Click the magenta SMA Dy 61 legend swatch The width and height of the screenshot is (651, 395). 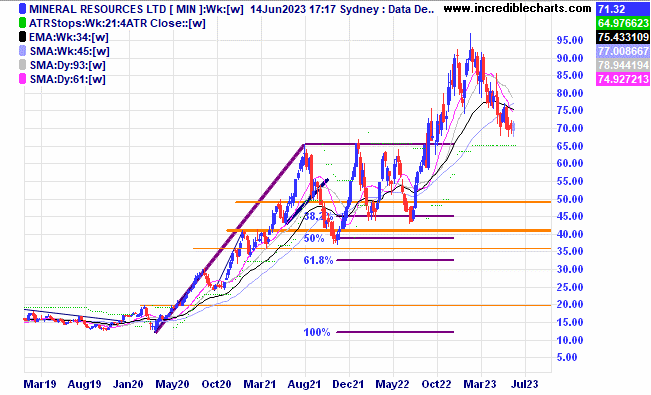pyautogui.click(x=22, y=79)
